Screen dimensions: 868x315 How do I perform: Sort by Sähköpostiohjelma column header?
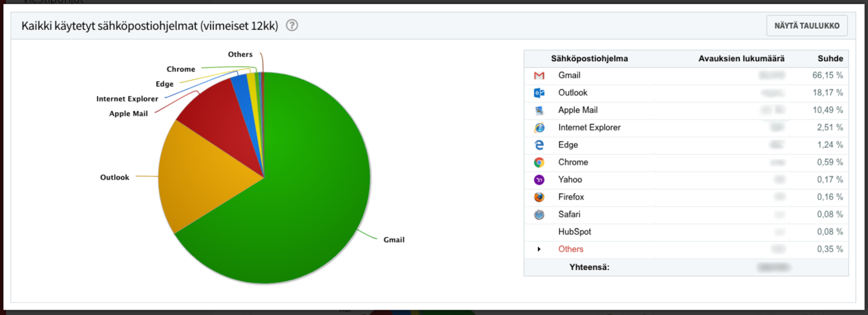(x=589, y=58)
